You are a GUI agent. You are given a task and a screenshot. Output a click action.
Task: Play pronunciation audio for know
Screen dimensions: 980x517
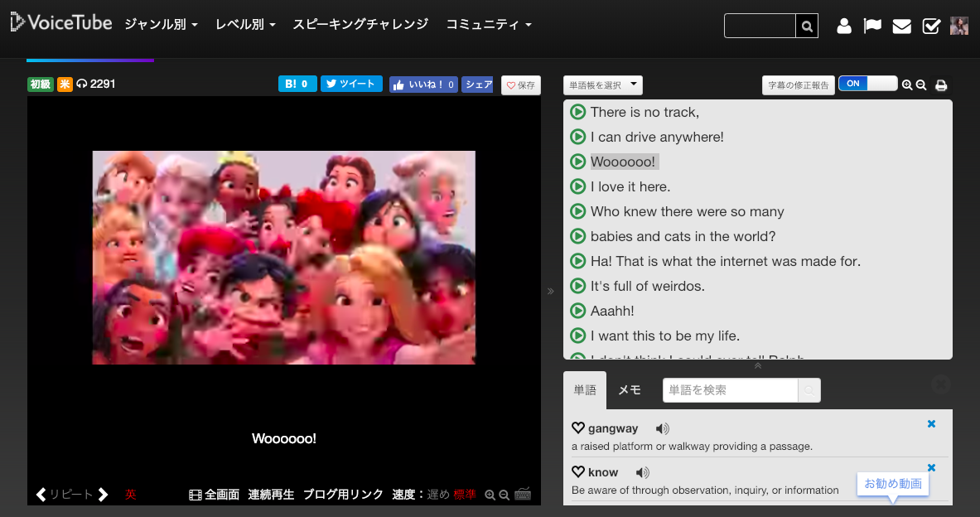point(643,472)
